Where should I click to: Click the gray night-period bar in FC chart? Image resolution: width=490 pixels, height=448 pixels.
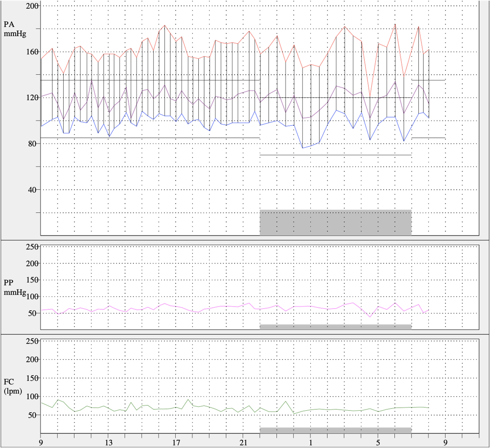coord(335,430)
